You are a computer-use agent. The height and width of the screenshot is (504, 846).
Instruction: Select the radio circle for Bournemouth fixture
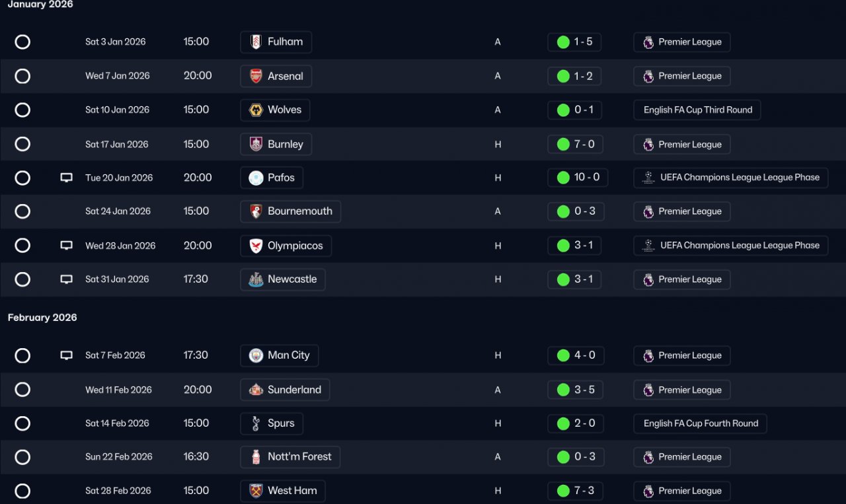[x=22, y=211]
